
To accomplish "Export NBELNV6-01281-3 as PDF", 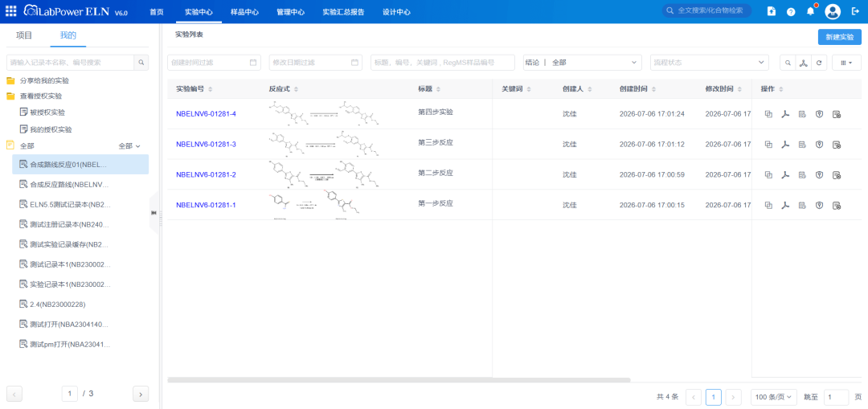I will tap(784, 145).
